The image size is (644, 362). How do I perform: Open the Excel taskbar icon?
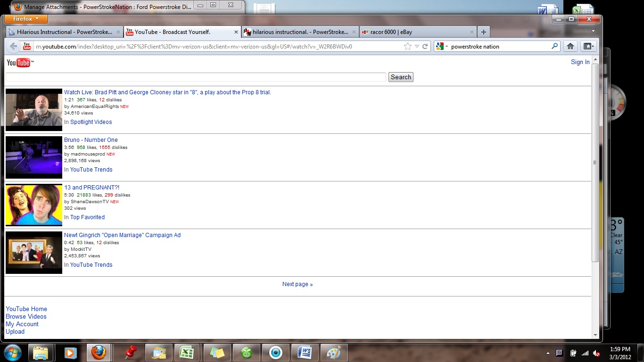[186, 353]
